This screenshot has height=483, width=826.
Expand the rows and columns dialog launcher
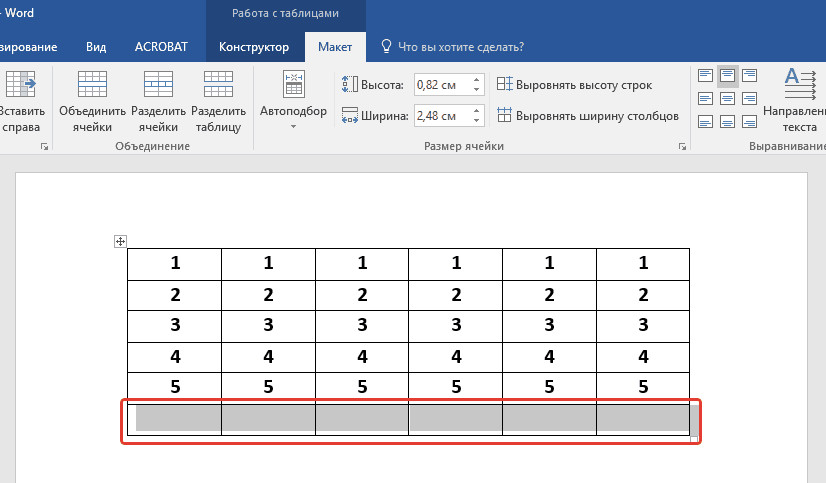pyautogui.click(x=43, y=147)
